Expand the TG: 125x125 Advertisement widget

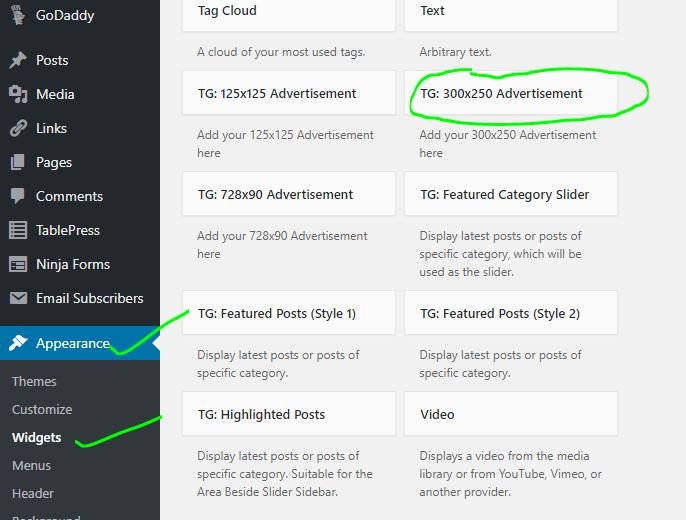tap(289, 93)
